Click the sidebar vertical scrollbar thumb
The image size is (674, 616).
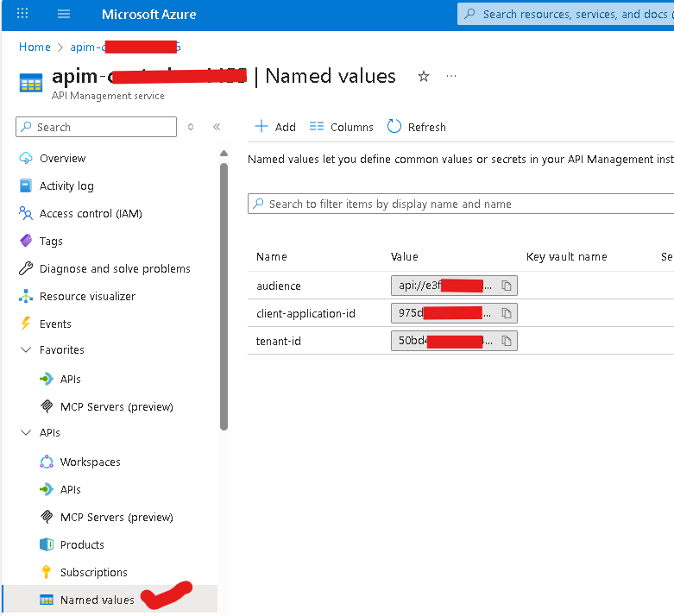tap(224, 297)
